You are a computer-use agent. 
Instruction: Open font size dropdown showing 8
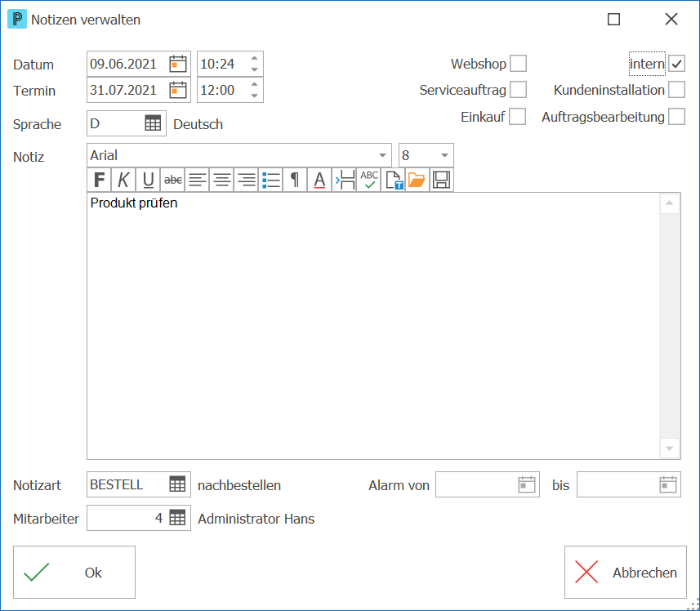click(x=444, y=155)
